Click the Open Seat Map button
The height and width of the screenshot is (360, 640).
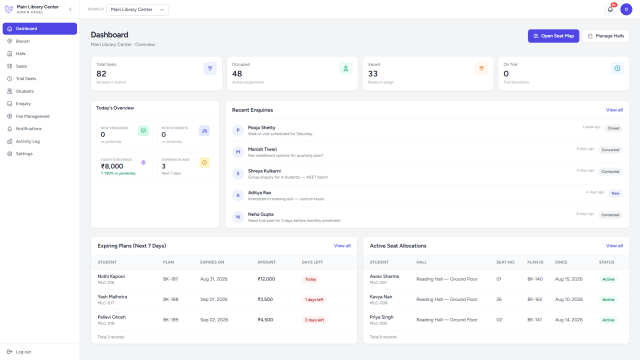[x=553, y=36]
